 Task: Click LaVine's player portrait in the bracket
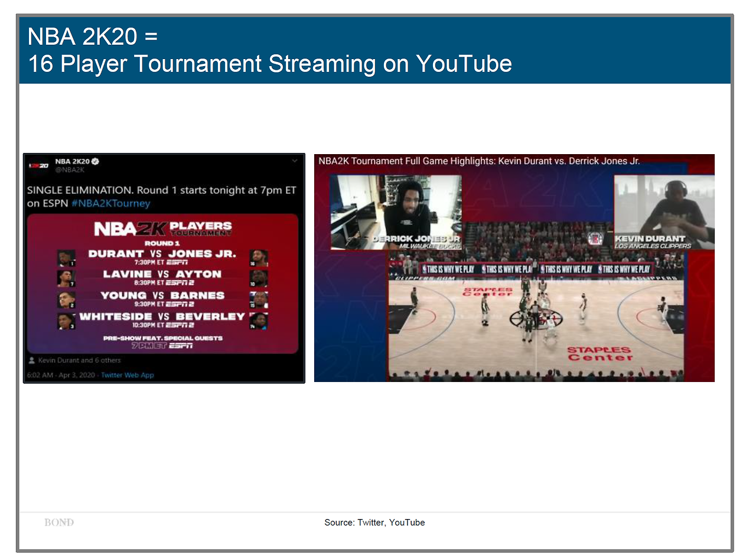(65, 279)
